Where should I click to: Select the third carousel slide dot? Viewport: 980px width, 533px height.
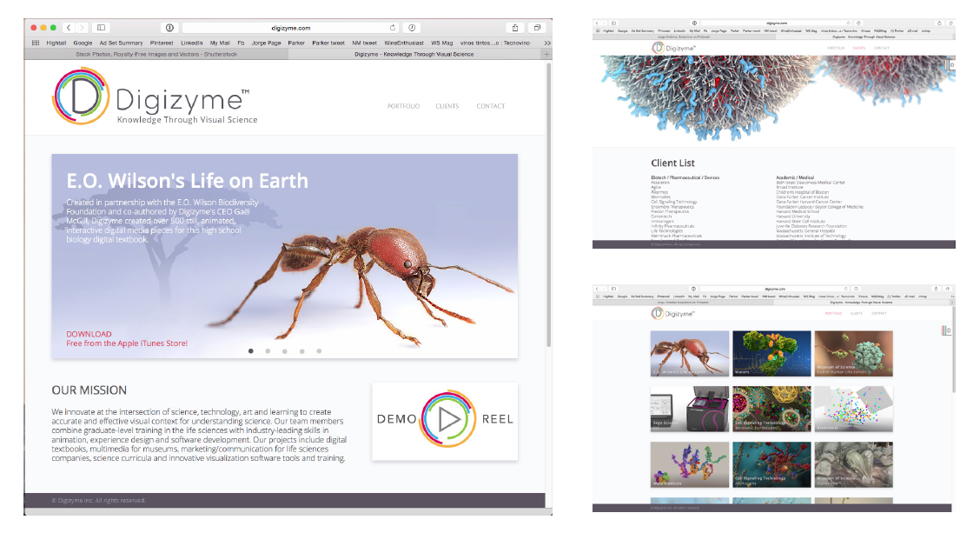[x=284, y=351]
